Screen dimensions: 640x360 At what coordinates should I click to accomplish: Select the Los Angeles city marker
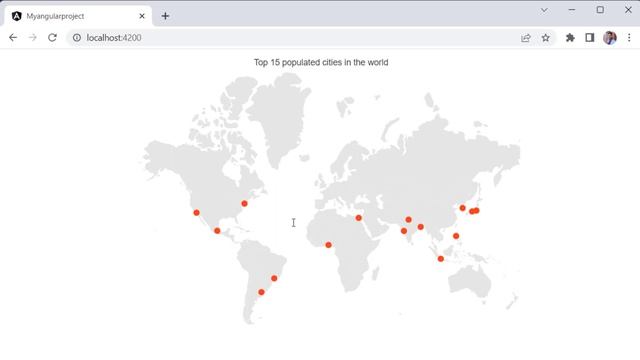tap(196, 213)
